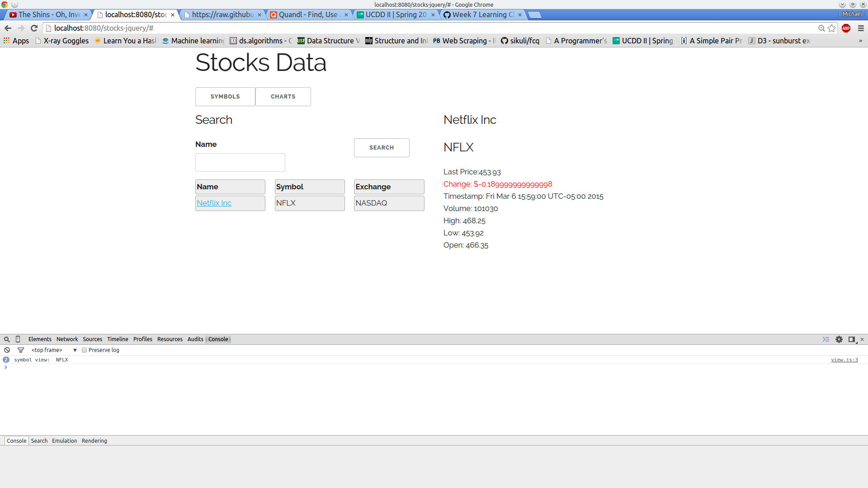Click Netflix Inc hyperlink in results
This screenshot has height=488, width=868.
click(214, 202)
